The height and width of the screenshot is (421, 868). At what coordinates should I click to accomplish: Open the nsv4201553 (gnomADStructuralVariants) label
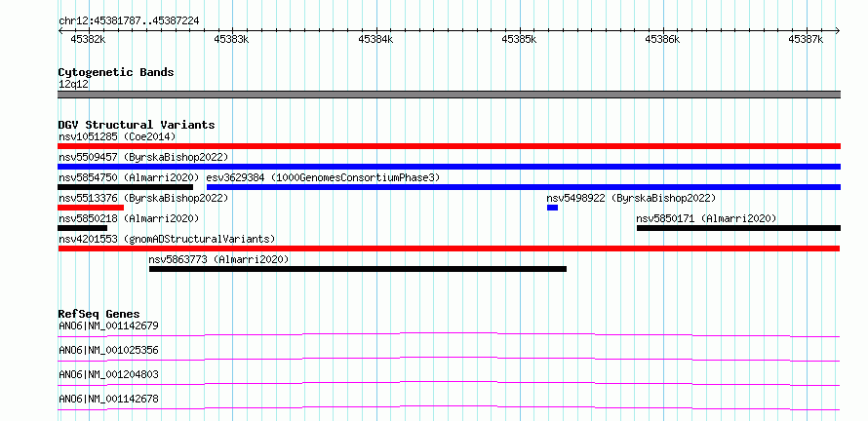coord(167,239)
